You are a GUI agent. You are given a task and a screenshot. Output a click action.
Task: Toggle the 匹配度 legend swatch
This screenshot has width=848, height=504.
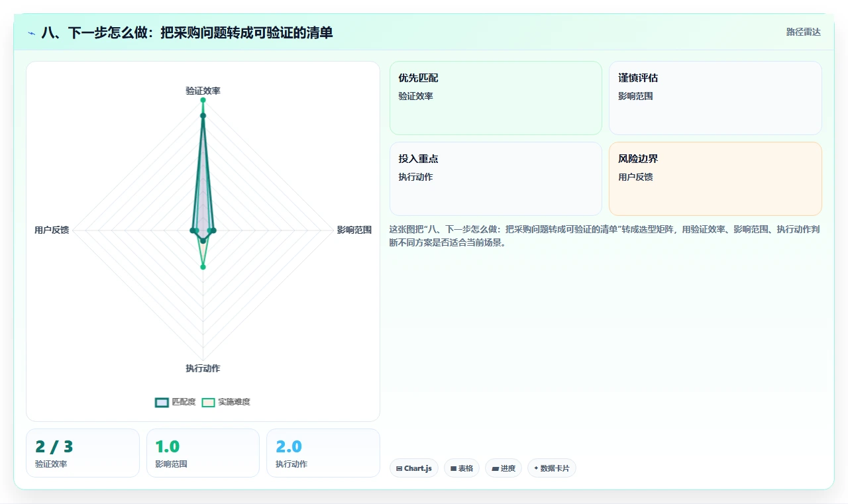[x=162, y=402]
